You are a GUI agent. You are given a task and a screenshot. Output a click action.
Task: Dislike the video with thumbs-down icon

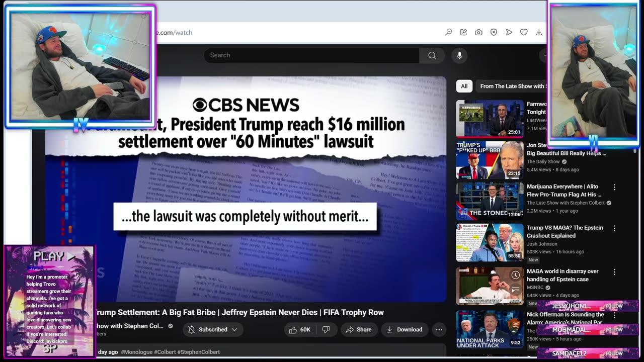[326, 330]
